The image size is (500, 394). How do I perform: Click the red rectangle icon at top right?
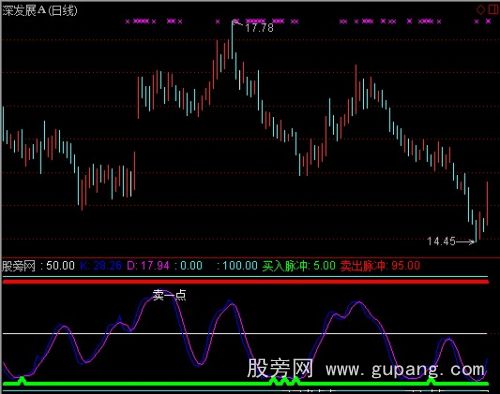[x=493, y=10]
